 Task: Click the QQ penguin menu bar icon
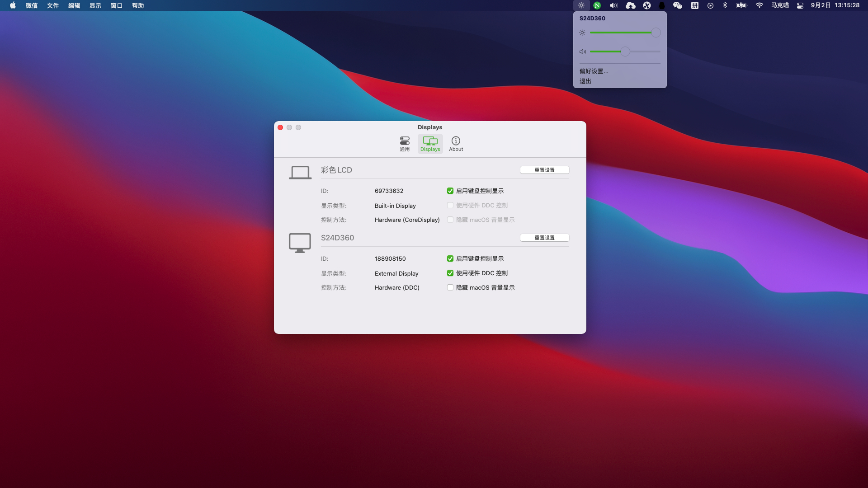pos(662,5)
